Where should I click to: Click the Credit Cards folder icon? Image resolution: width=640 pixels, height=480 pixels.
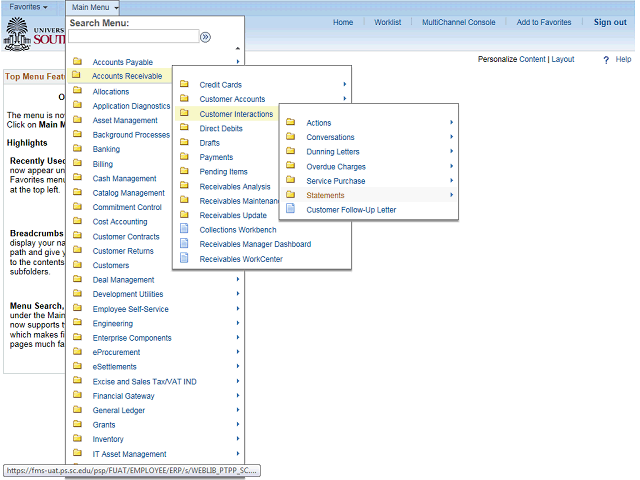(184, 85)
